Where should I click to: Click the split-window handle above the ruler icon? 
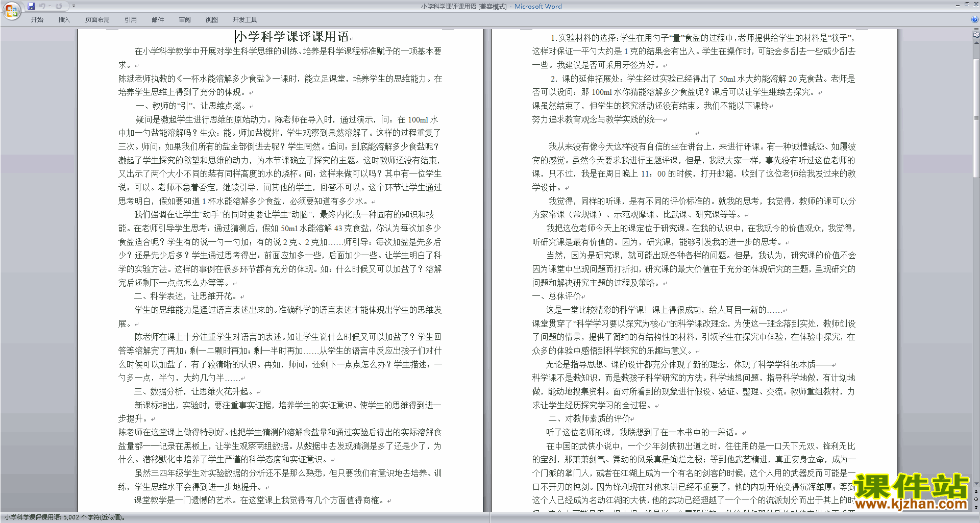pyautogui.click(x=976, y=29)
